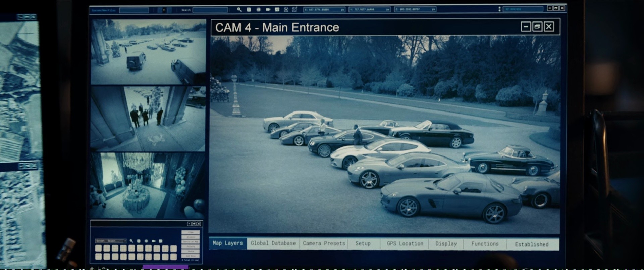The height and width of the screenshot is (270, 644).
Task: Click camera icon in the small bottom-left panel
Action: (x=154, y=241)
